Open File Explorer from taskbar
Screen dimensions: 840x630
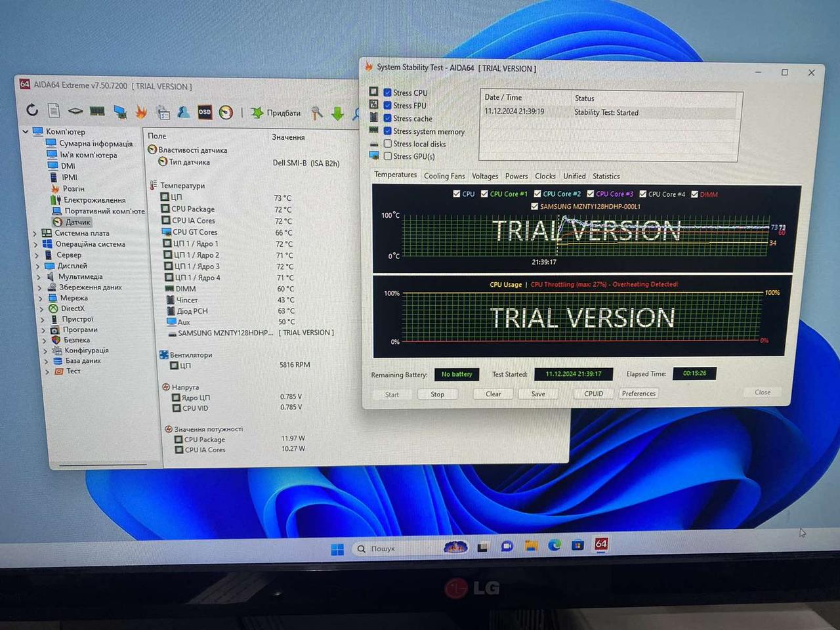(531, 545)
